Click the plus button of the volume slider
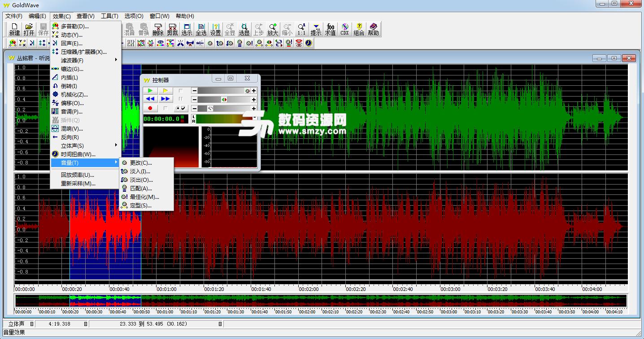This screenshot has height=339, width=644. (254, 91)
